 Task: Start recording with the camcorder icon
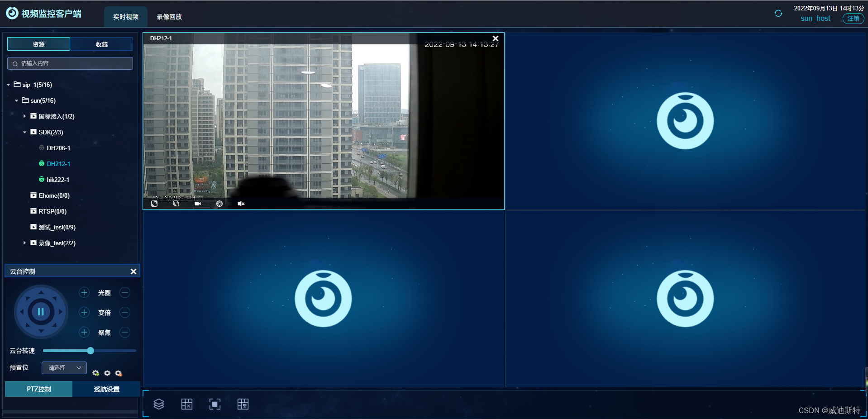(198, 204)
